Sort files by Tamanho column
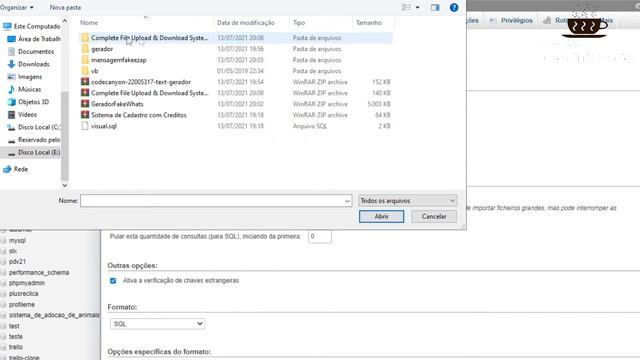The height and width of the screenshot is (360, 640). click(x=369, y=23)
